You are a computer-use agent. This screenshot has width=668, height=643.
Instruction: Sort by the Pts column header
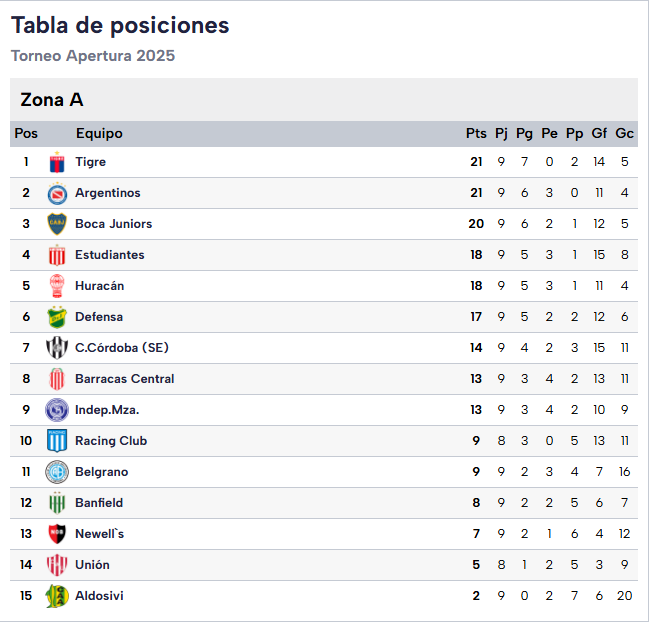click(476, 134)
